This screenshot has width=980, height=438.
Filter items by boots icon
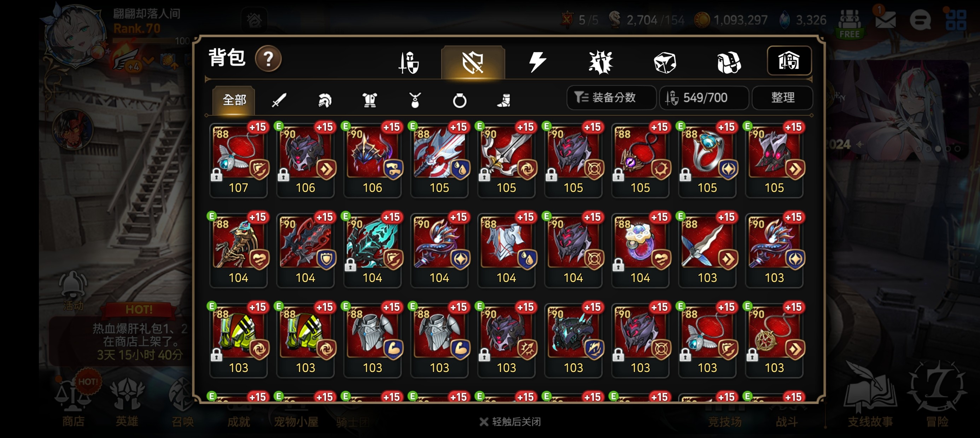[504, 100]
